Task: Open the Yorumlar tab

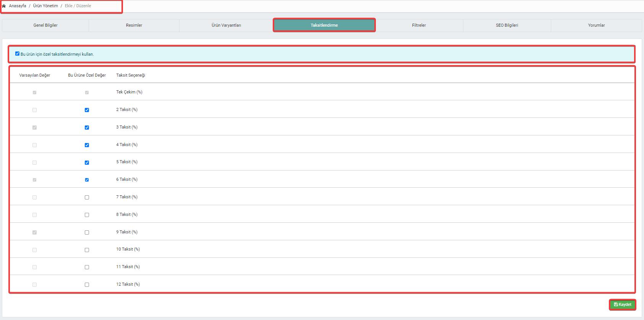Action: [x=596, y=25]
